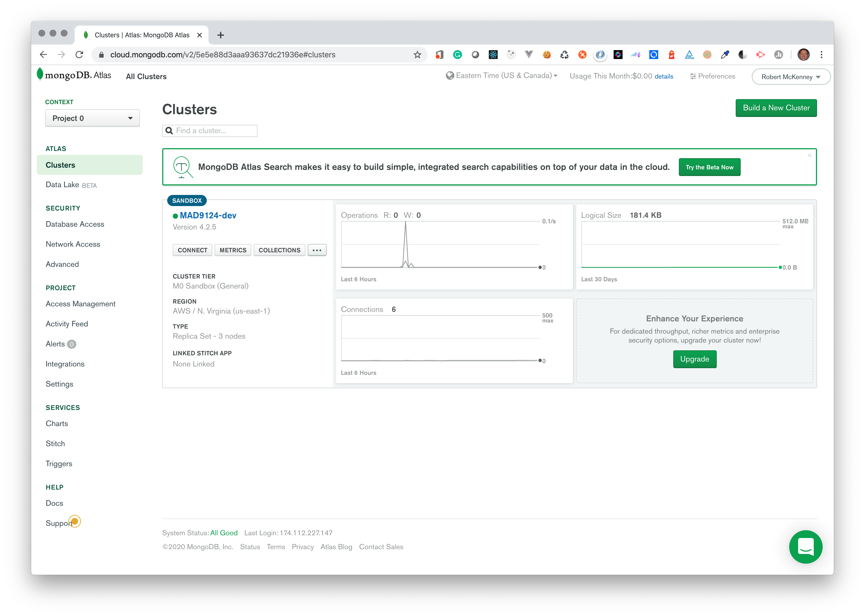This screenshot has height=616, width=865.
Task: Click the Database Access security menu item
Action: 75,224
